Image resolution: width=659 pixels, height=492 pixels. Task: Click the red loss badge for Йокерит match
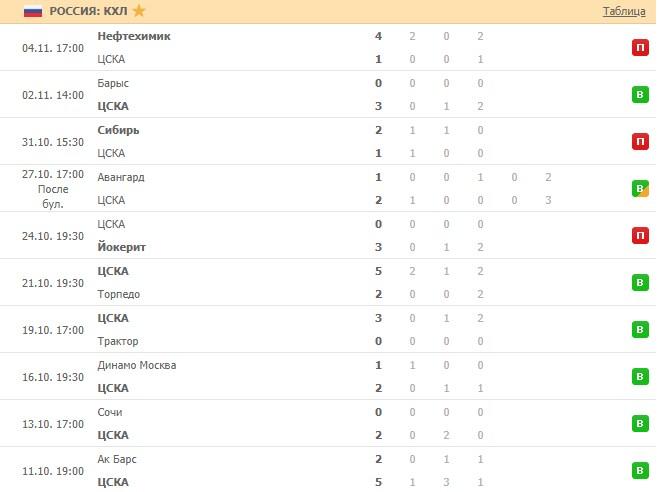click(x=640, y=236)
